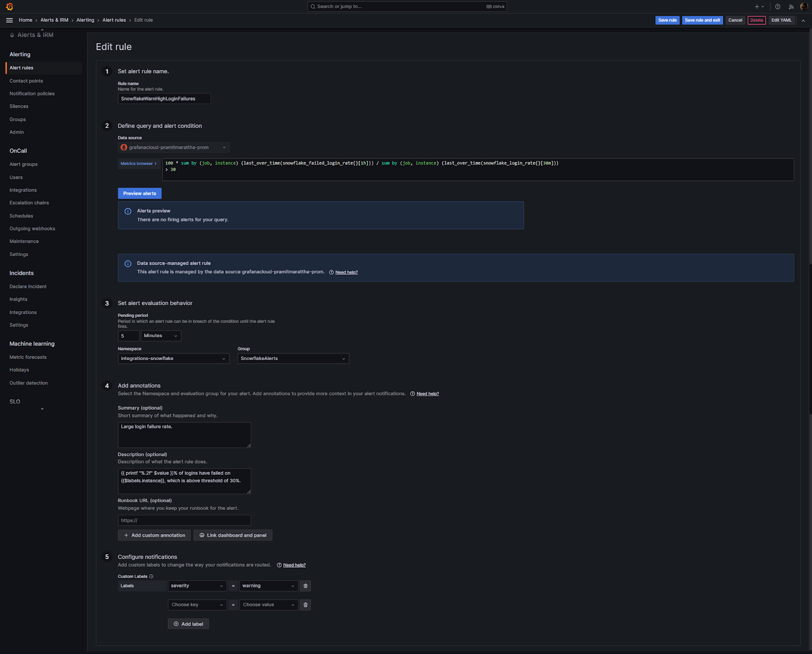
Task: Delete the empty Choose key label row
Action: pos(305,605)
